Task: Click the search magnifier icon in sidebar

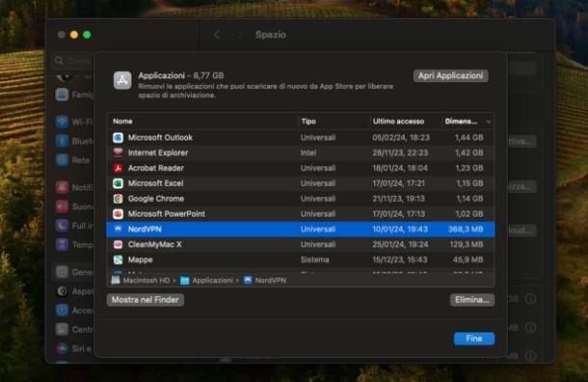Action: point(59,61)
